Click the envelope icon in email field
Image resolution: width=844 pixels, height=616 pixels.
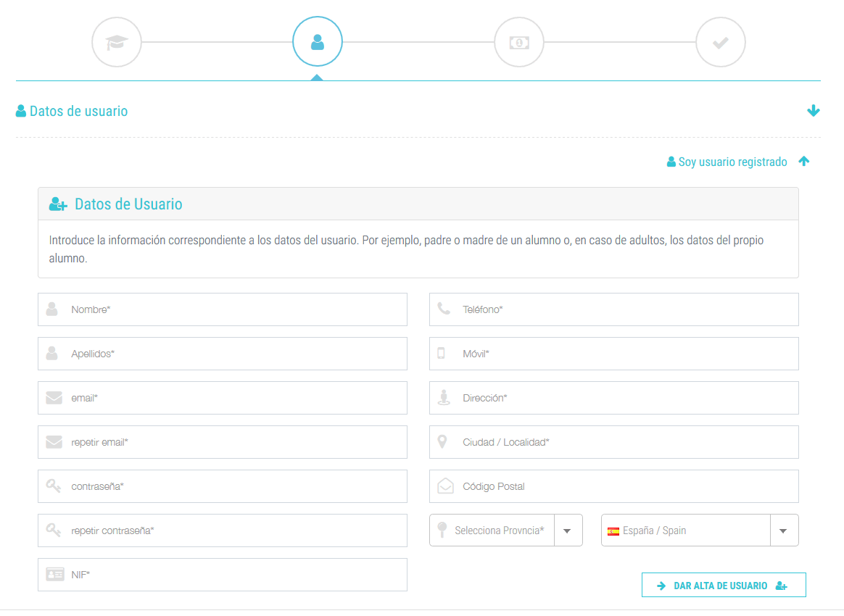tap(54, 398)
